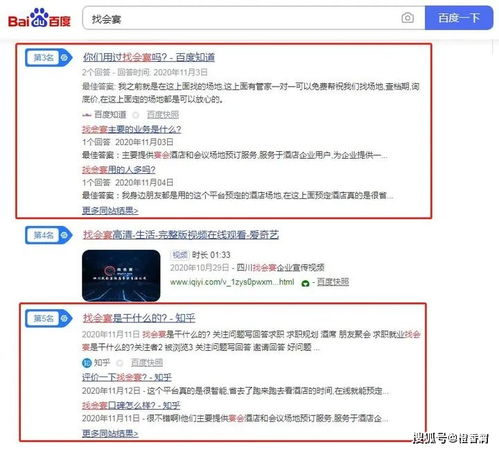The image size is (499, 450).
Task: Open the 找会宴口碑怎么样? - 知乎 link
Action: pos(131,405)
